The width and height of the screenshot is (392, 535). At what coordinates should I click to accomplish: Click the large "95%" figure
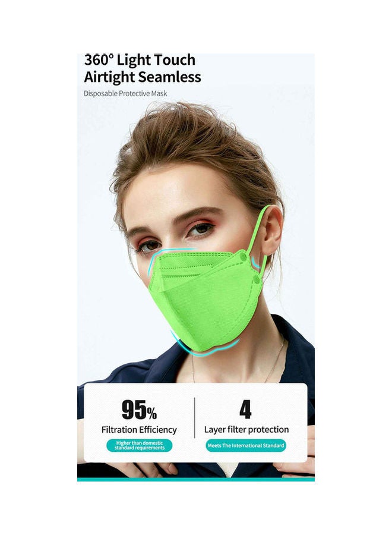139,410
